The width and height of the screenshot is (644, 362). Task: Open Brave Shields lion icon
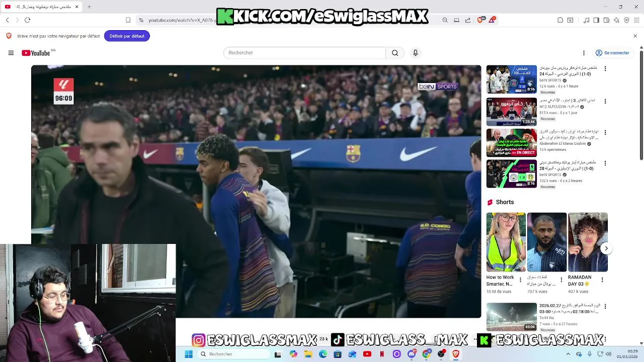pyautogui.click(x=480, y=20)
